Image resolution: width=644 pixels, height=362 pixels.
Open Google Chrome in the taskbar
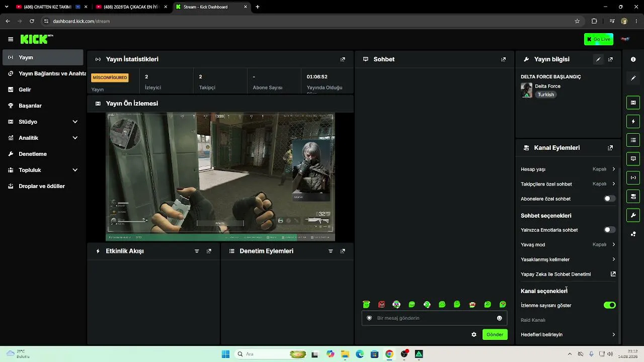(389, 354)
